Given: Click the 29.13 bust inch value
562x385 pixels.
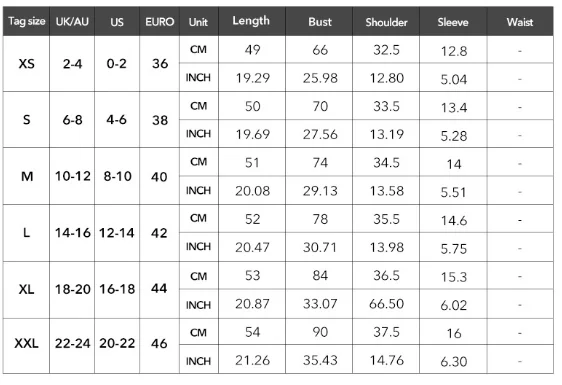Looking at the screenshot, I should click(x=320, y=191).
